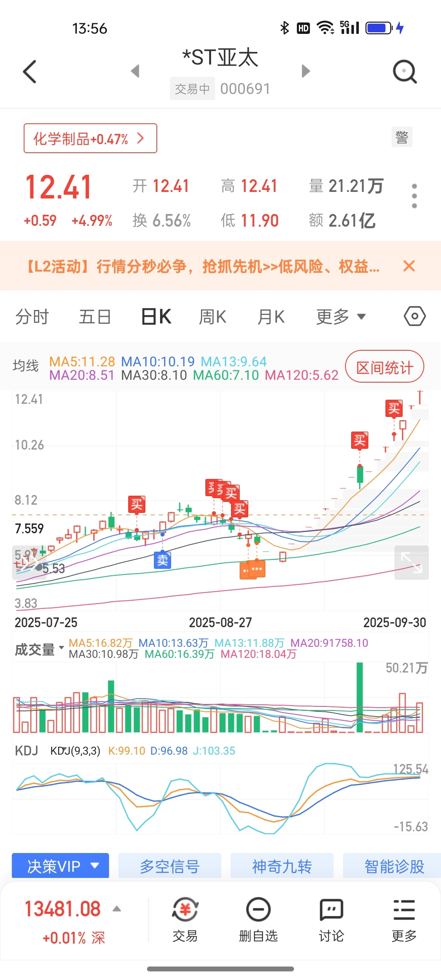
Task: Tap the orange dots event marker
Action: tap(256, 569)
